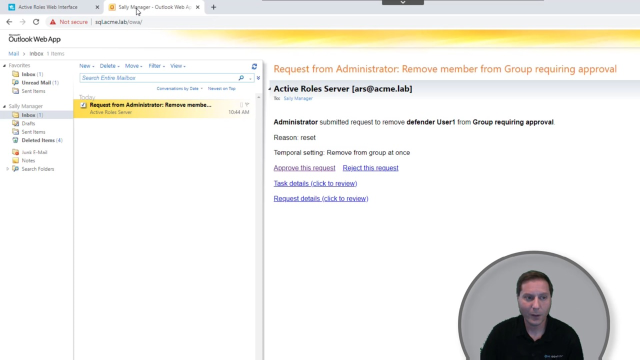The width and height of the screenshot is (640, 360).
Task: Click the Drafts folder icon
Action: click(x=16, y=123)
